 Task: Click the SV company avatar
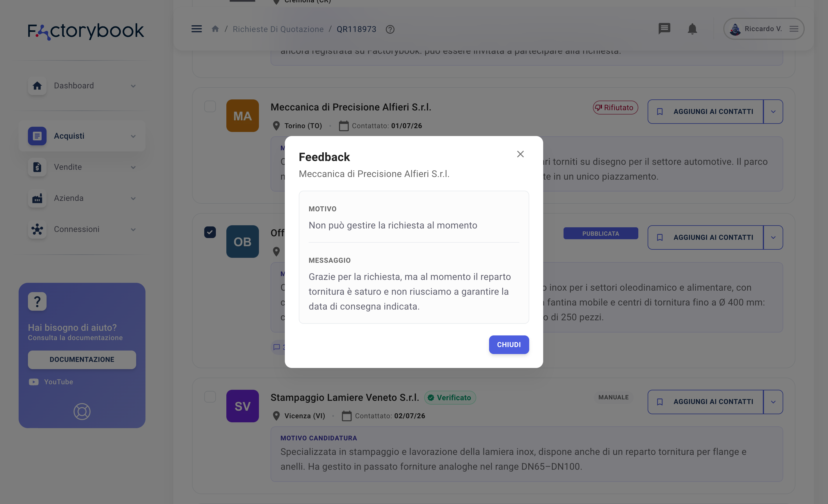pos(242,406)
